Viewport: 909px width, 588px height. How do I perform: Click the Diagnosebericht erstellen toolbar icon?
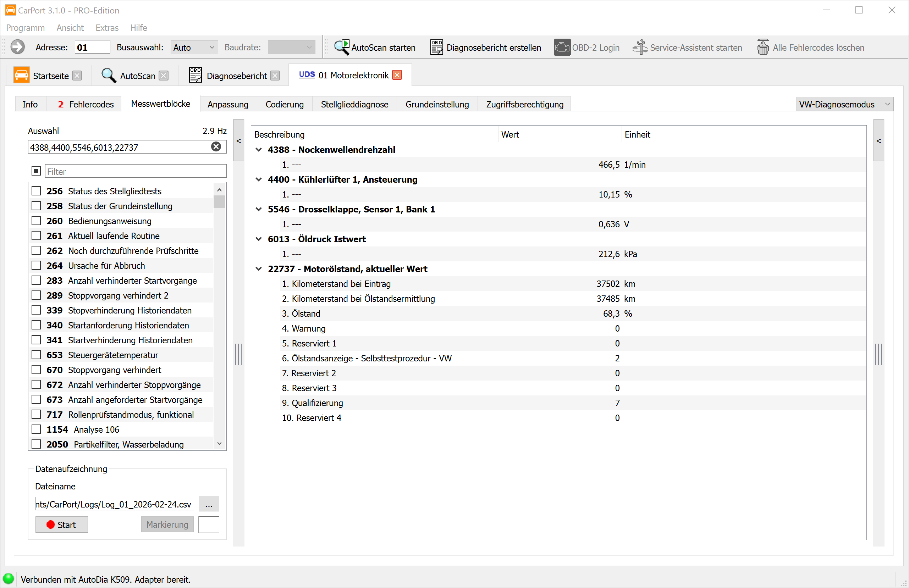tap(436, 48)
